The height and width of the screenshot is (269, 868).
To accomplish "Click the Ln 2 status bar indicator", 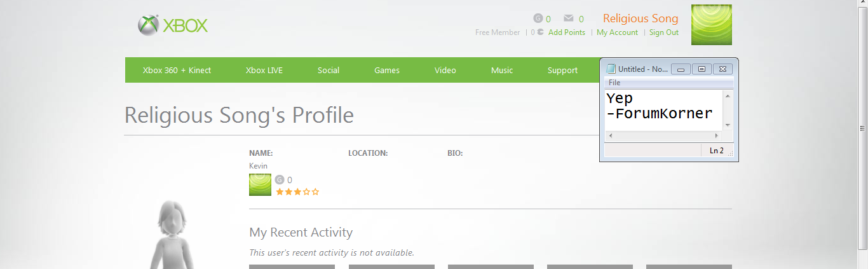I will (x=716, y=151).
